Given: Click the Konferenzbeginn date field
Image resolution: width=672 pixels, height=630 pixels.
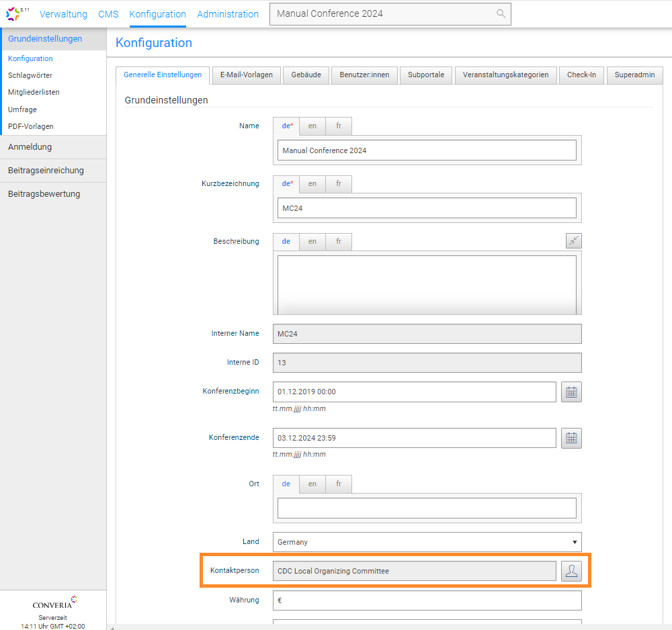Looking at the screenshot, I should [x=415, y=392].
